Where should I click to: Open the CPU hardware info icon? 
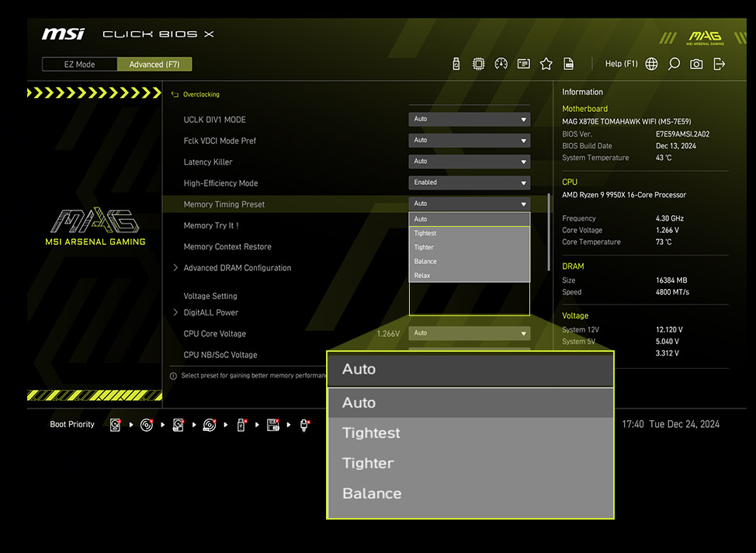click(x=478, y=64)
